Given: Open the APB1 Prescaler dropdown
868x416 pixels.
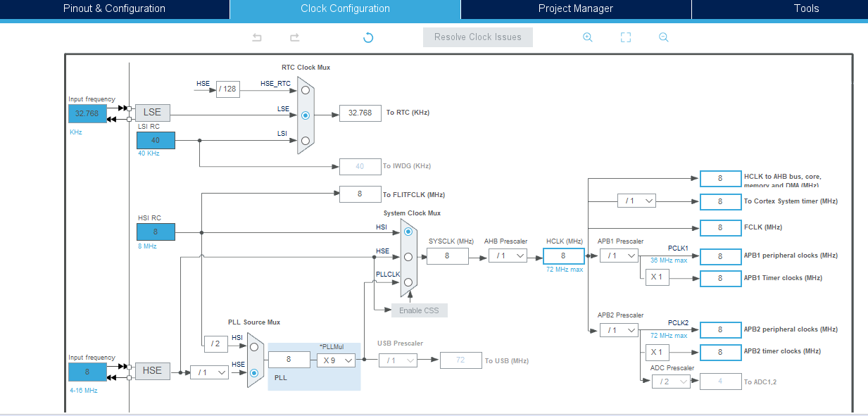Looking at the screenshot, I should click(x=619, y=256).
